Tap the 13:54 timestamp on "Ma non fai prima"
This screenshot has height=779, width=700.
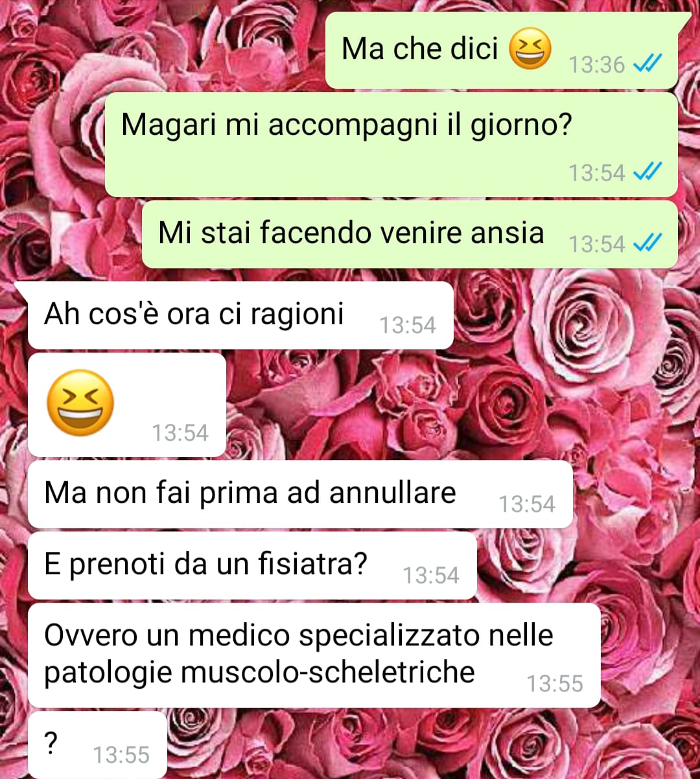(527, 504)
